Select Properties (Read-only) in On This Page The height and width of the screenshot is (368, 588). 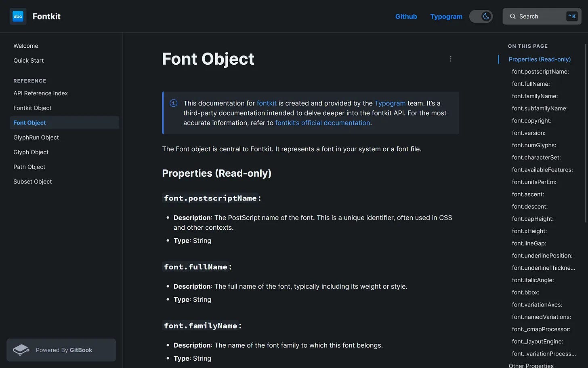tap(540, 59)
